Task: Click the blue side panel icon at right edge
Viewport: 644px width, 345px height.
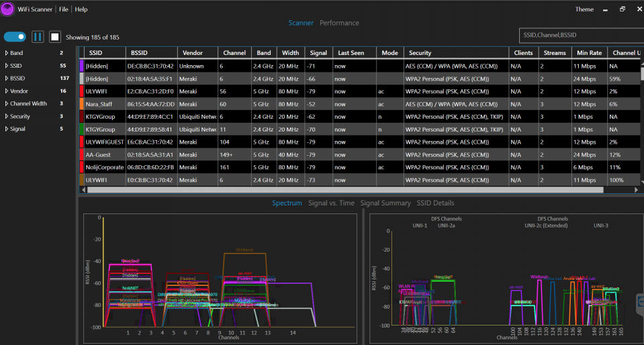Action: [x=640, y=302]
